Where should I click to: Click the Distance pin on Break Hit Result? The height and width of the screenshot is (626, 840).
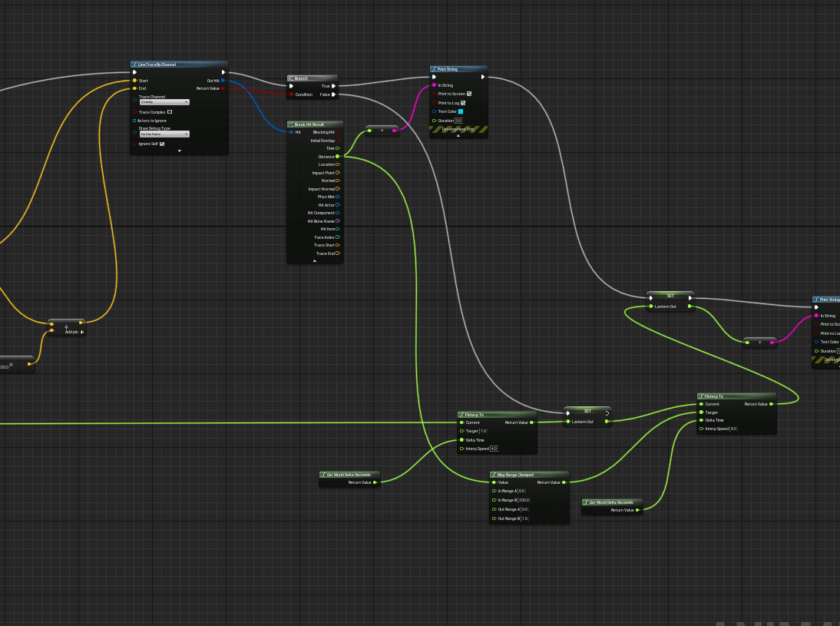click(338, 156)
